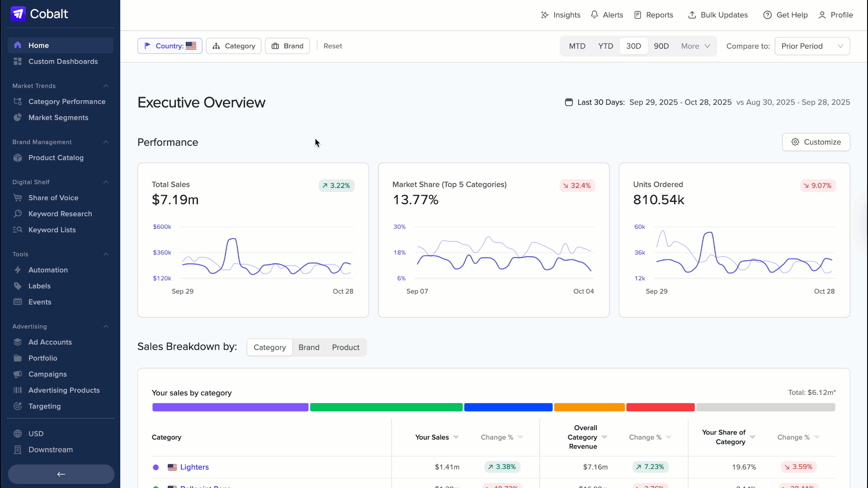The image size is (868, 488).
Task: Open Keyword Lists
Action: (x=61, y=230)
